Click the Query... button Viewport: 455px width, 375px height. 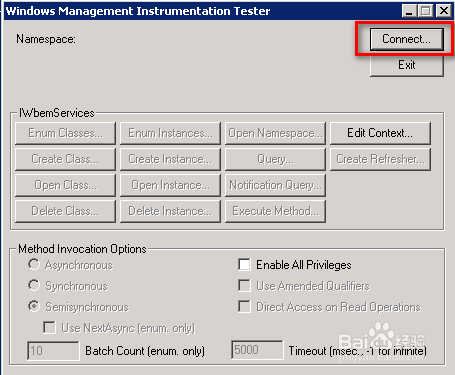(275, 159)
